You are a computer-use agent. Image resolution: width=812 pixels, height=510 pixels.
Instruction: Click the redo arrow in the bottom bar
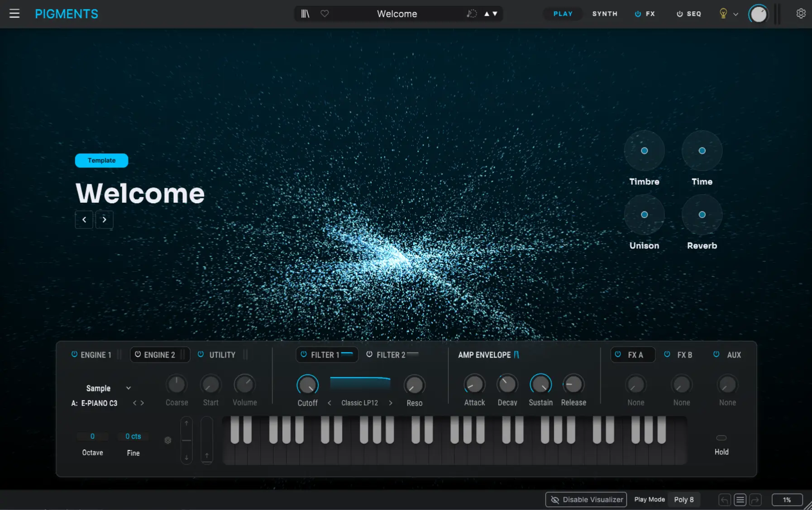point(755,500)
